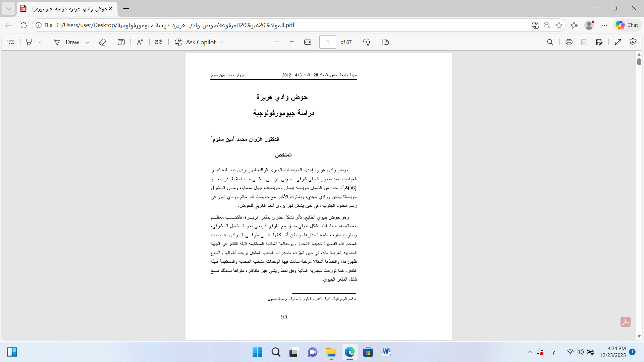Close the PDF document tab
Image resolution: width=644 pixels, height=362 pixels.
[111, 9]
